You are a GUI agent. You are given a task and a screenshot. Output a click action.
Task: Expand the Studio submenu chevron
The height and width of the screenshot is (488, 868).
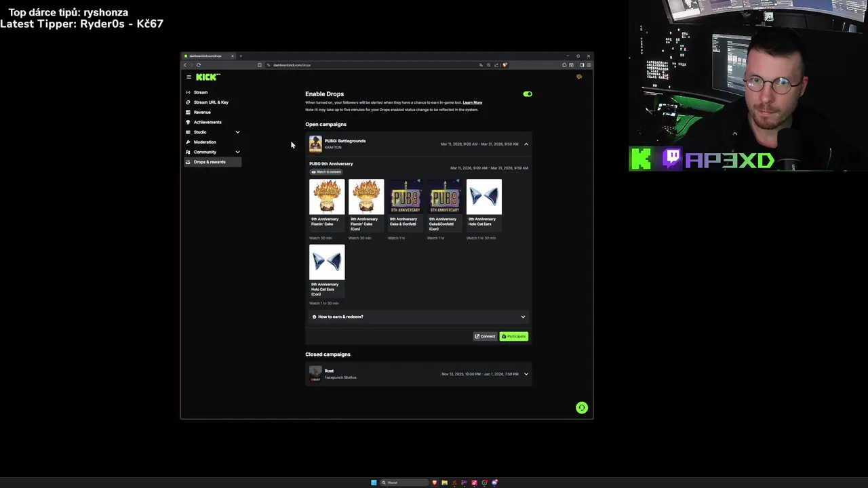pyautogui.click(x=237, y=132)
